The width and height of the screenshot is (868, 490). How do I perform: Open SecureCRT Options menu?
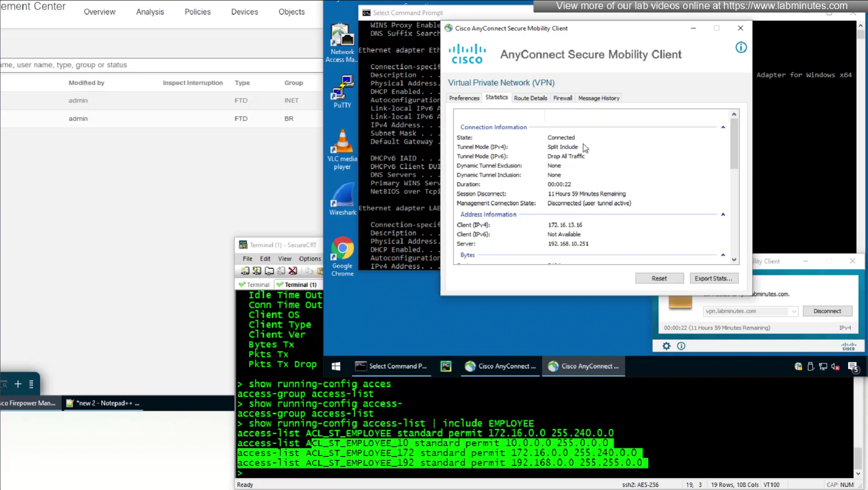pyautogui.click(x=309, y=259)
